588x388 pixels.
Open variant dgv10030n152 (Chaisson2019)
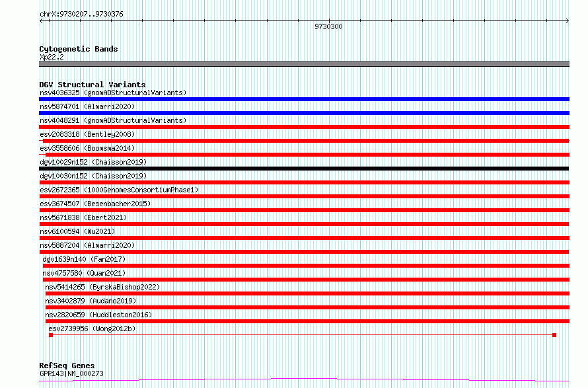[x=93, y=176]
